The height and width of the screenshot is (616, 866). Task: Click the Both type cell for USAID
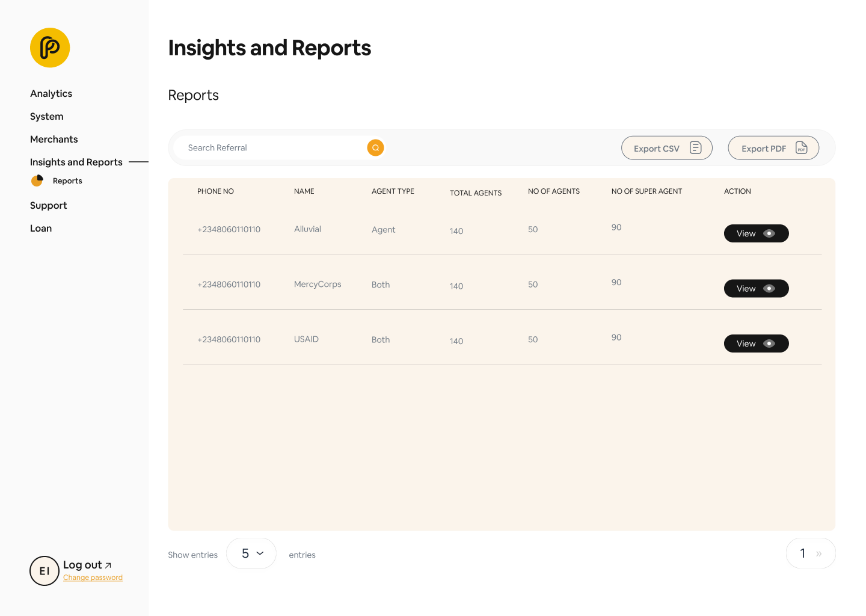coord(381,340)
